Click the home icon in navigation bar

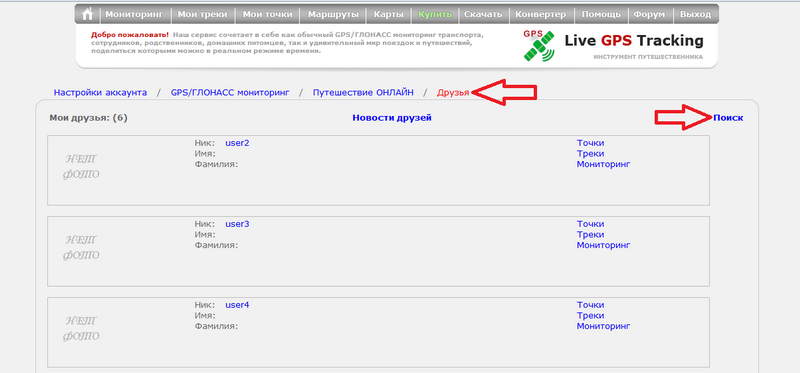coord(87,14)
